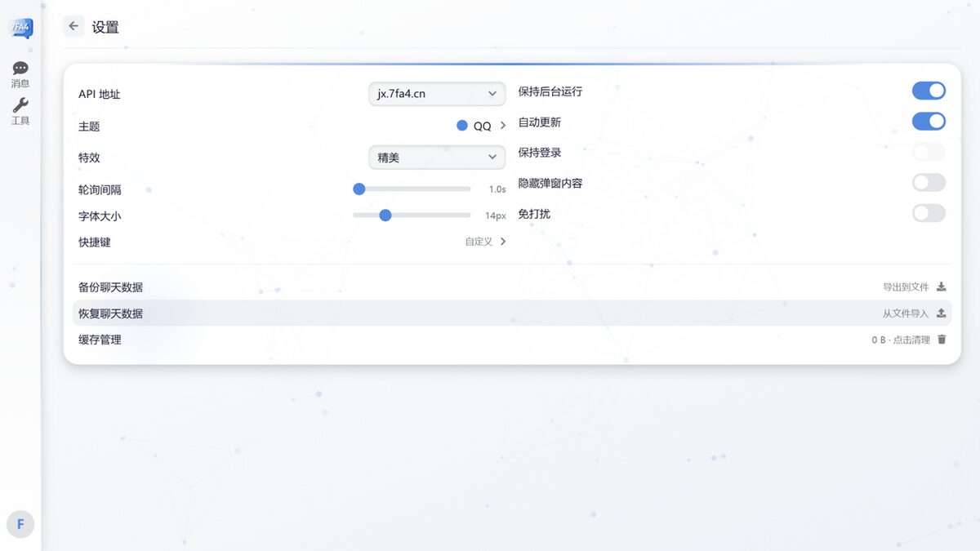Click the trash icon for 缓存管理
980x551 pixels.
tap(942, 339)
